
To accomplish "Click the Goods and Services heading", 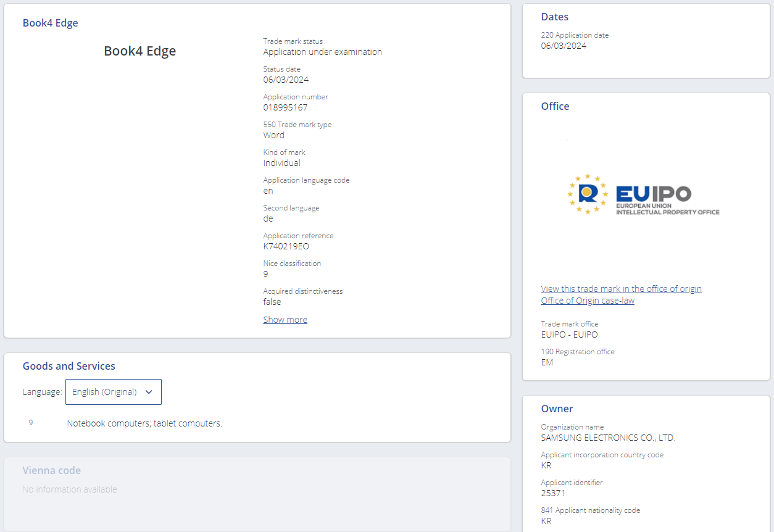I will click(x=69, y=366).
